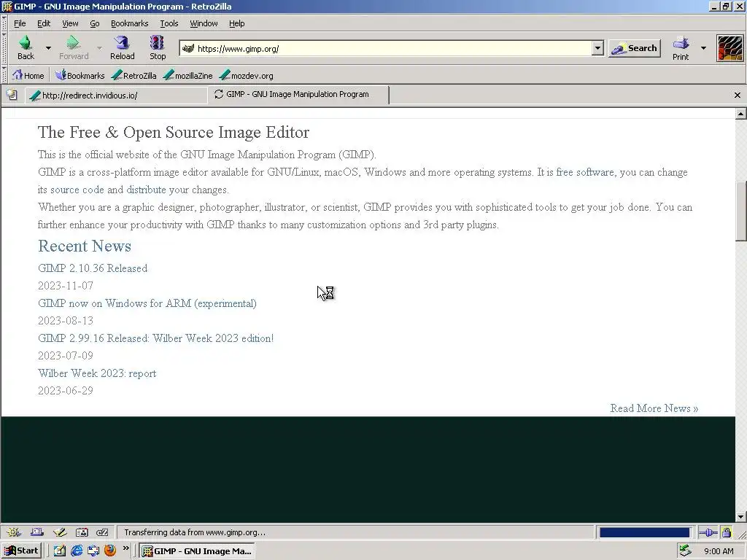
Task: Open the GIMP 2.10.36 Released article
Action: (x=93, y=268)
